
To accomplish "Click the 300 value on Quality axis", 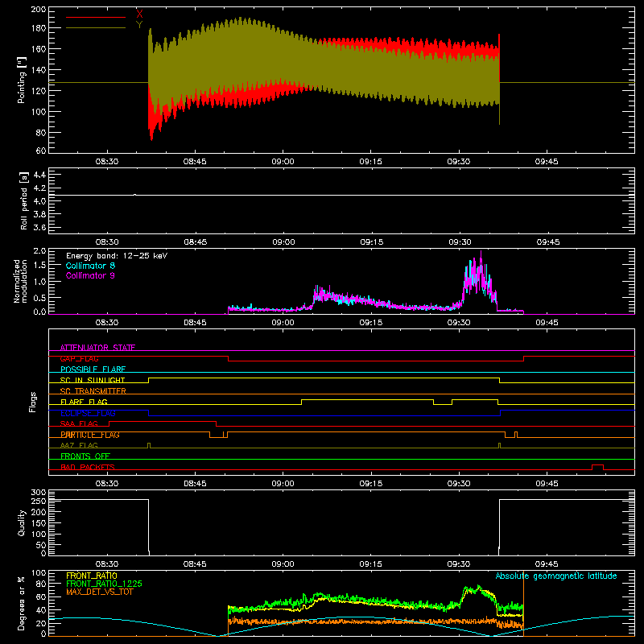I will 39,492.
